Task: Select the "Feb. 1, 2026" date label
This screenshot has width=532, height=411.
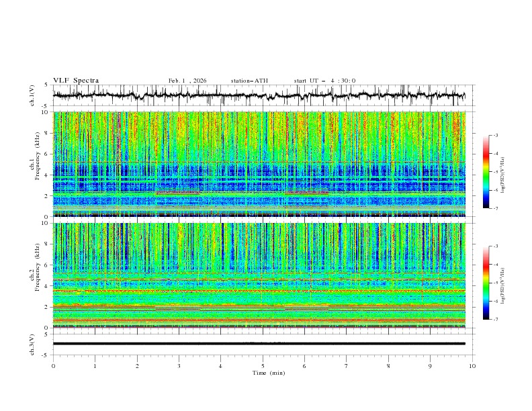Action: [187, 81]
